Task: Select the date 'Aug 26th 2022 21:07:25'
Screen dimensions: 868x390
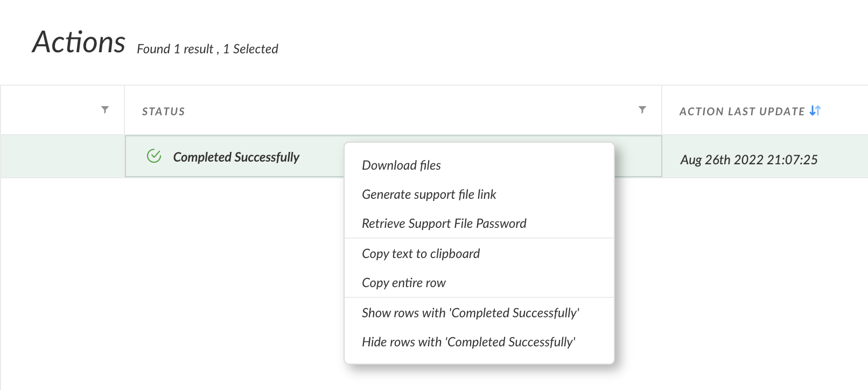Action: (x=748, y=159)
